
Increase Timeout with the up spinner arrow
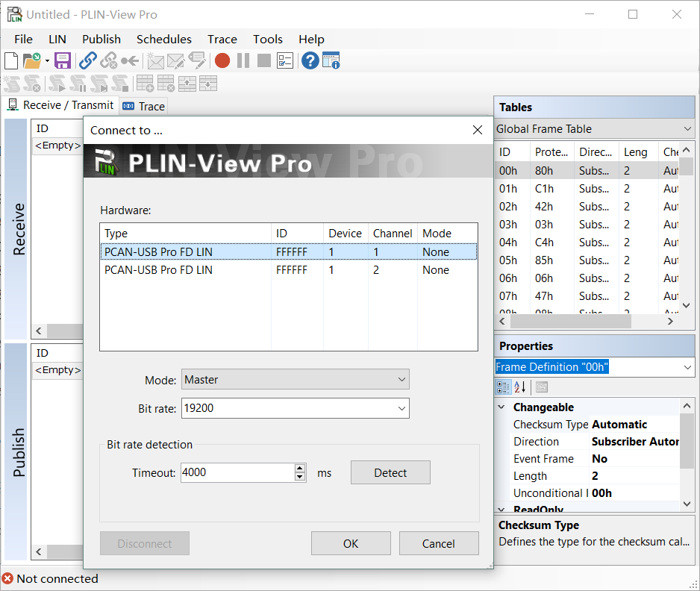300,468
